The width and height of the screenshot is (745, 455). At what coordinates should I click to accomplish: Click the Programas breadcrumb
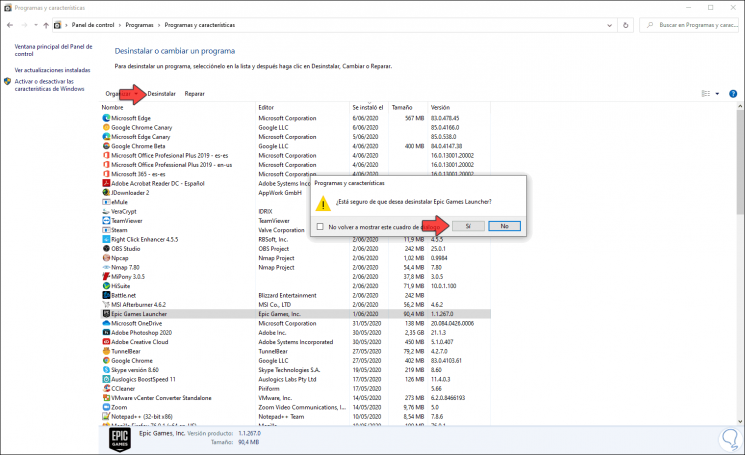[x=139, y=25]
